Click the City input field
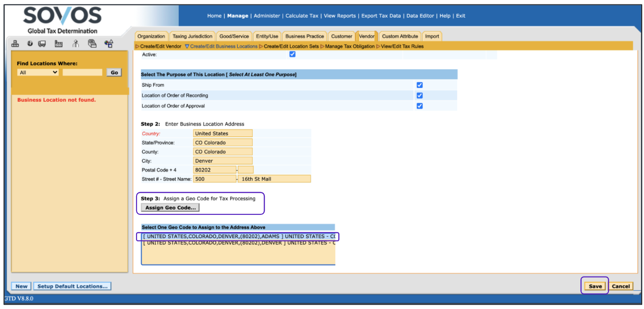The width and height of the screenshot is (644, 309). (x=223, y=161)
